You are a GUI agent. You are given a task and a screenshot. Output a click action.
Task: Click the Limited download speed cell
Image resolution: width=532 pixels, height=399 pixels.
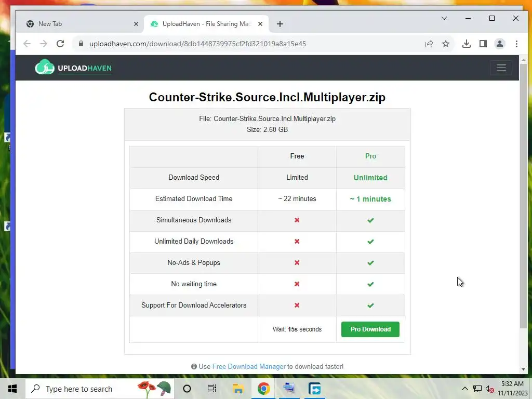pos(297,178)
